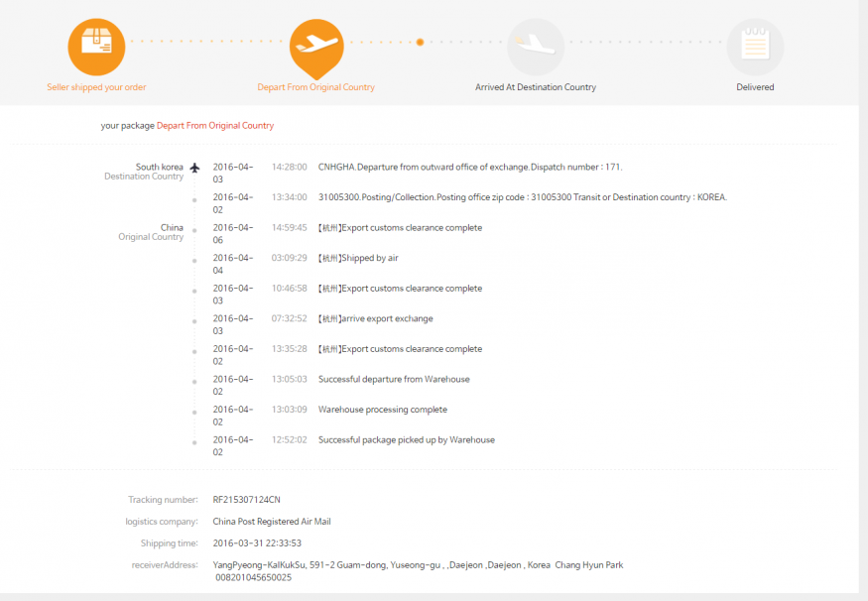Select 'Arrived At Destination Country' step label
This screenshot has width=868, height=601.
pyautogui.click(x=536, y=87)
